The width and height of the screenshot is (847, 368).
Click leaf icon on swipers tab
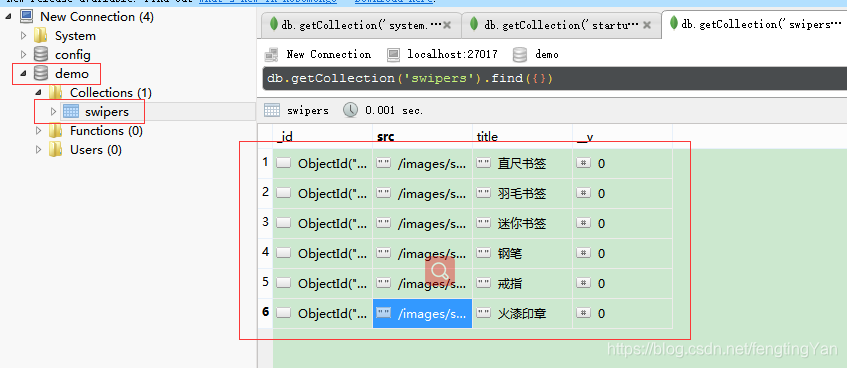(674, 23)
